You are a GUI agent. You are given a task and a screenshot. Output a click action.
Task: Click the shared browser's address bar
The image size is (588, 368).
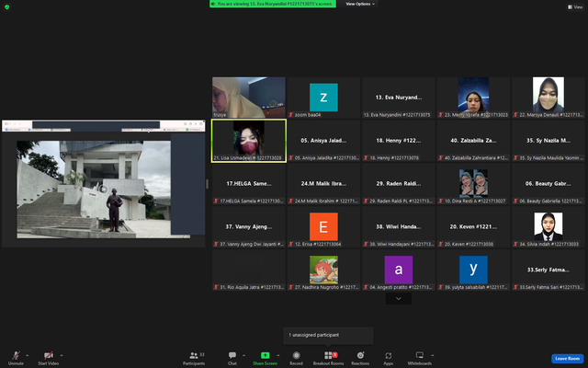point(96,124)
